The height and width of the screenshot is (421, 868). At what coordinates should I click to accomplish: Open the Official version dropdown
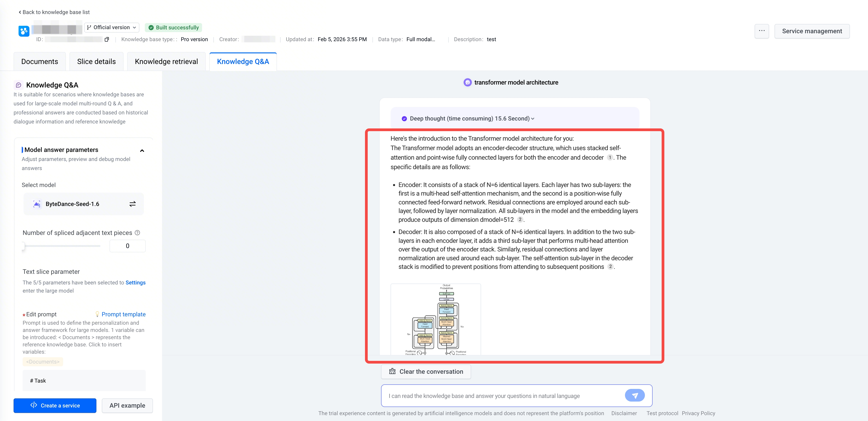pyautogui.click(x=112, y=28)
